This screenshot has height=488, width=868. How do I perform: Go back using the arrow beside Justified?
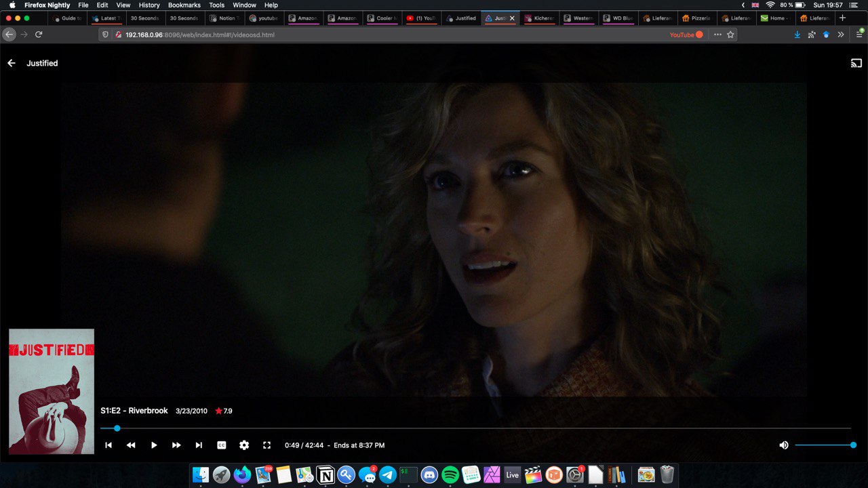click(x=12, y=63)
